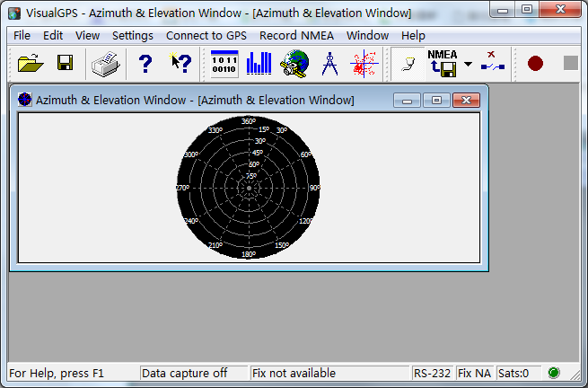
Task: Open the Record NMEA menu
Action: click(297, 35)
